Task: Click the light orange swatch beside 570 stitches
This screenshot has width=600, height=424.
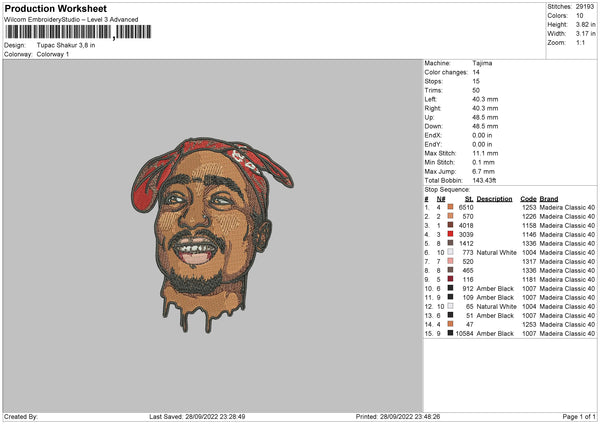Action: (450, 216)
